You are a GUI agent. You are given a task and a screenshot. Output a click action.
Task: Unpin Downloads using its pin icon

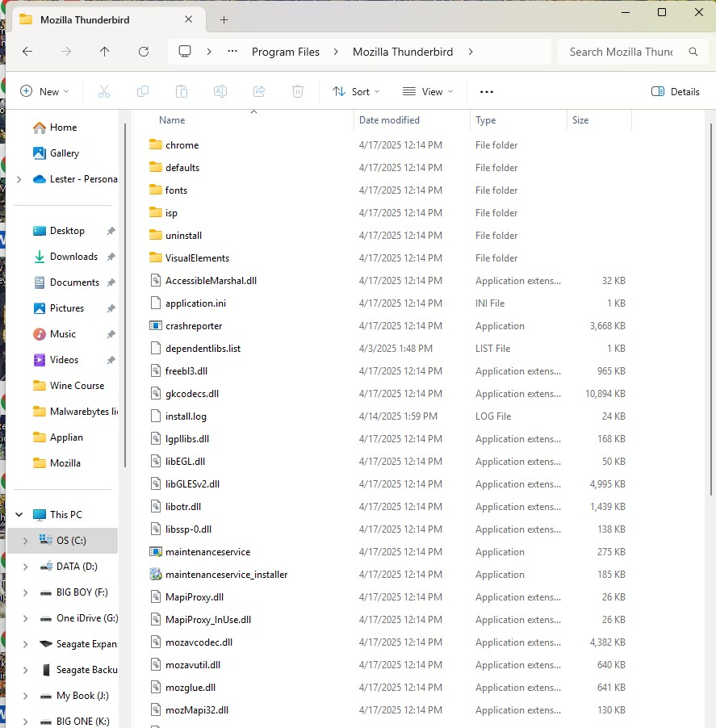click(x=111, y=257)
